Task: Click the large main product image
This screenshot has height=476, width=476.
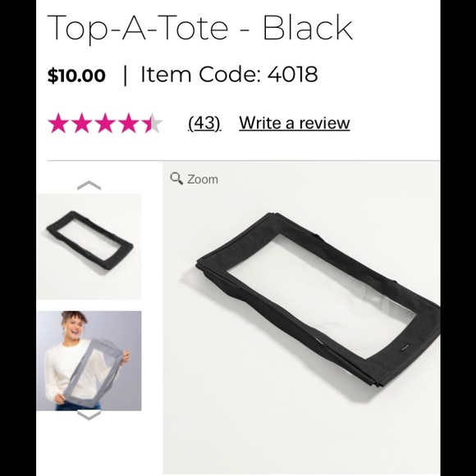Action: coord(301,318)
